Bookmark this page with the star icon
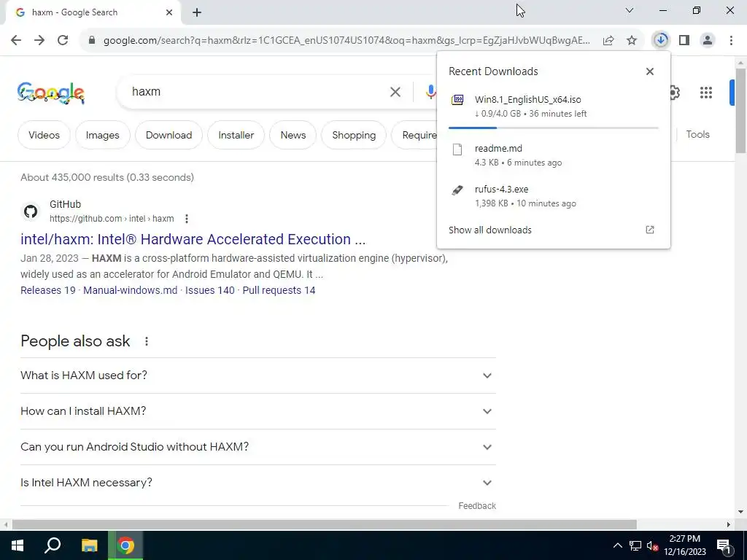This screenshot has width=747, height=560. 632,41
